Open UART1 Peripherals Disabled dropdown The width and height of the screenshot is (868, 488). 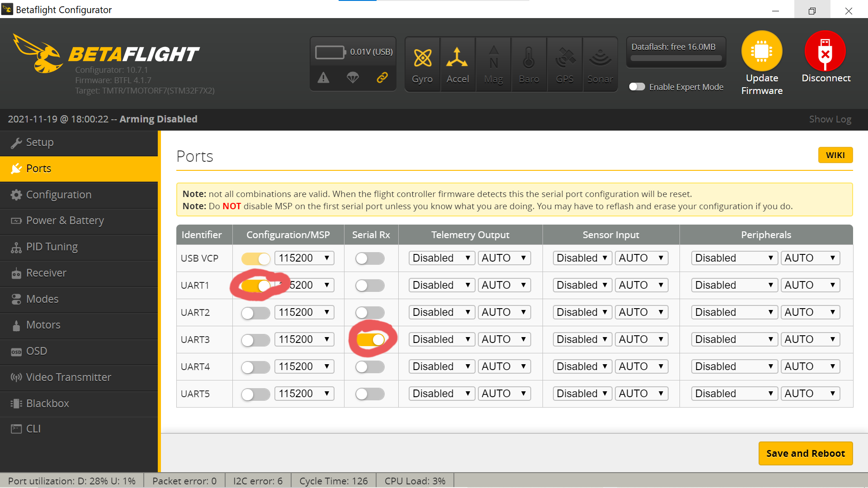[x=735, y=285]
